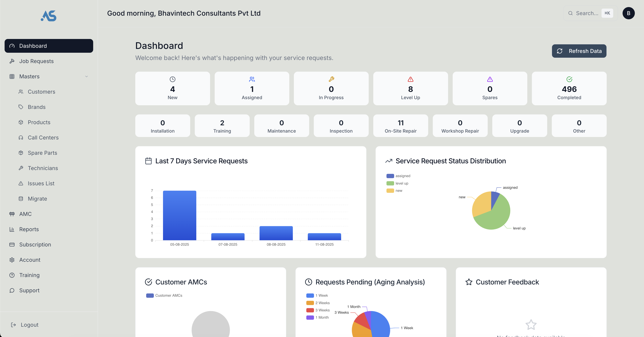The height and width of the screenshot is (337, 644).
Task: Open the On-Site Repair card showing 11
Action: [x=400, y=126]
